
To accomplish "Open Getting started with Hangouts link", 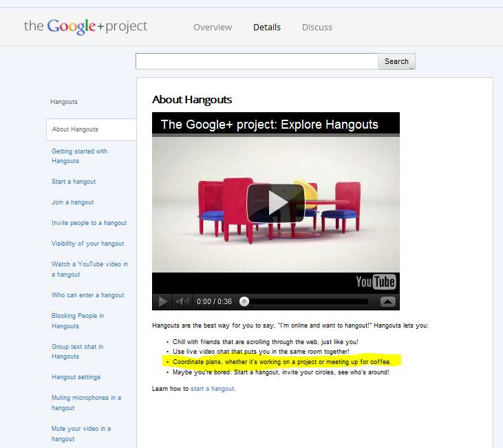I will (79, 156).
